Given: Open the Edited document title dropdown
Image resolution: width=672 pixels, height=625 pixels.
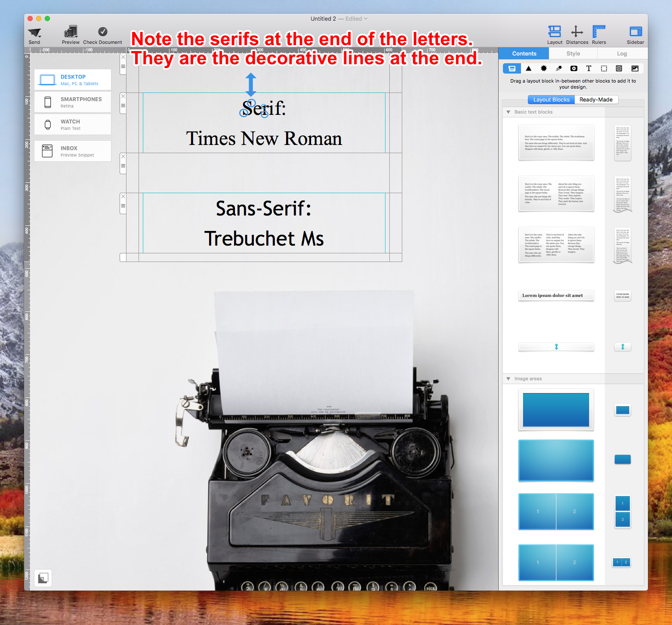Looking at the screenshot, I should 357,18.
